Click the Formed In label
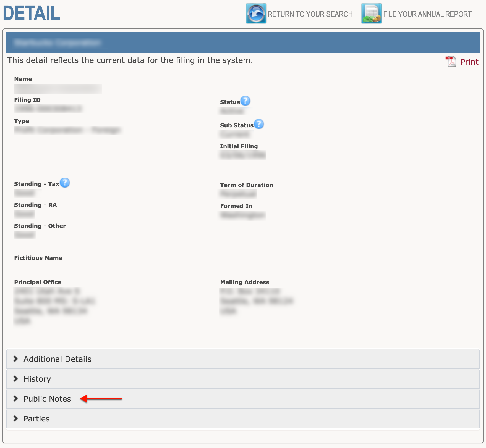This screenshot has width=486, height=448. click(236, 206)
